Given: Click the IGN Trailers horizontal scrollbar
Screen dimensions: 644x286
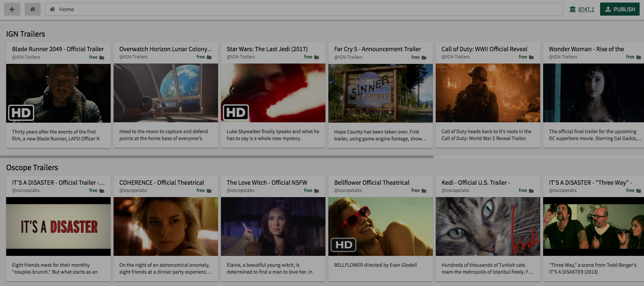Looking at the screenshot, I should click(x=217, y=157).
